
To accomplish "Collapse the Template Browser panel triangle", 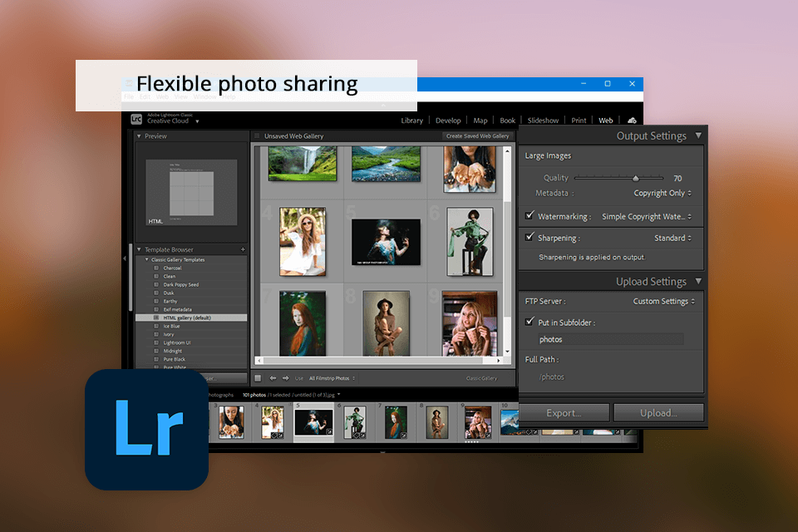I will coord(139,249).
